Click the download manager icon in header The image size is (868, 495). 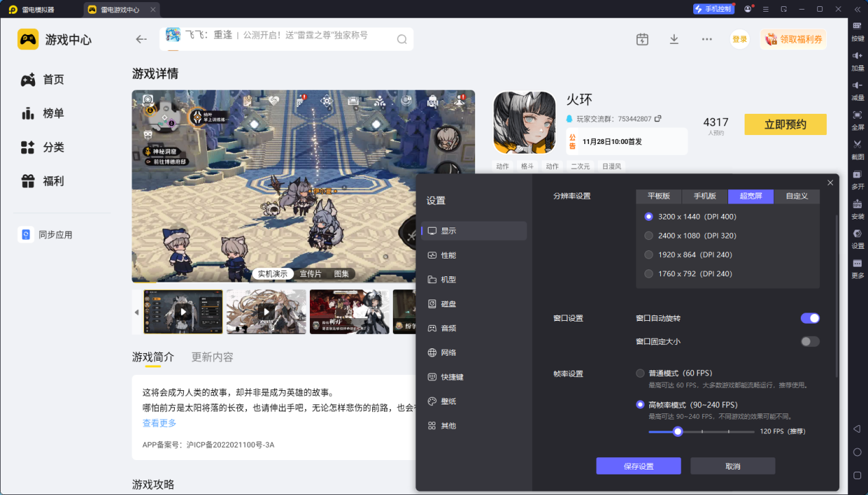[674, 40]
